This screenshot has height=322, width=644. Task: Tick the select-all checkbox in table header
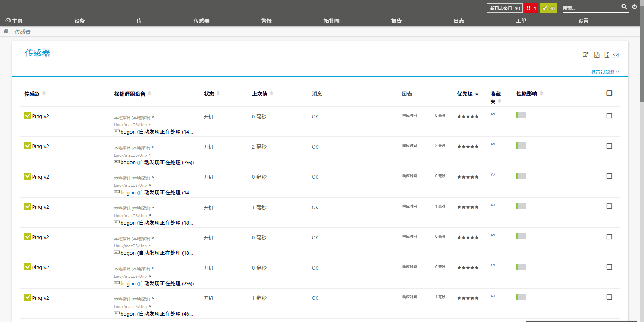pos(609,93)
